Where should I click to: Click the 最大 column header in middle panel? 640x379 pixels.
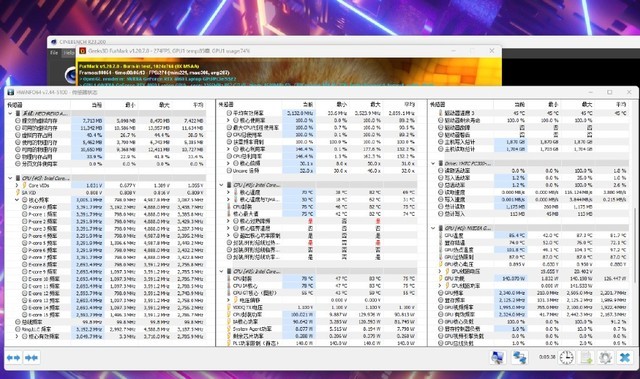point(375,105)
